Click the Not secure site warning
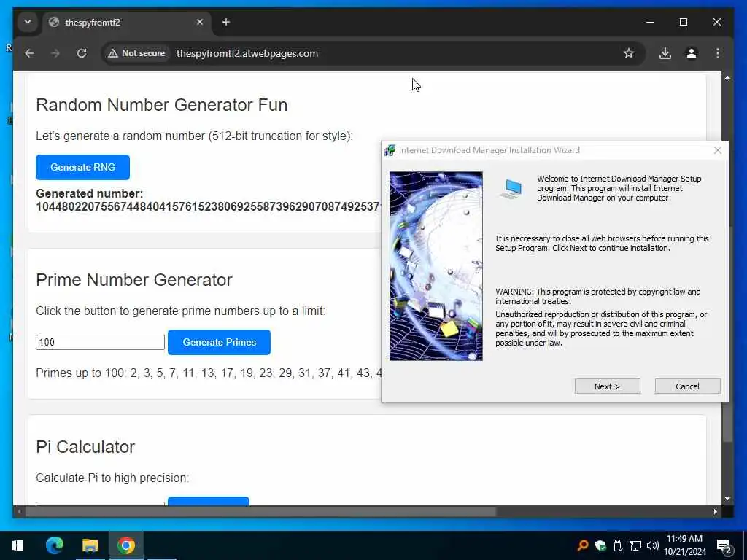This screenshot has height=560, width=747. tap(136, 53)
